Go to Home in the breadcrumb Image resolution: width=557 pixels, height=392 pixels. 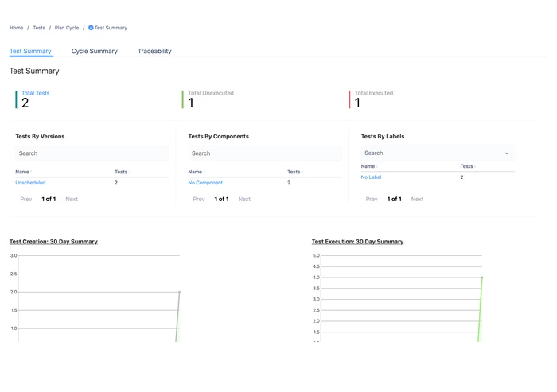[x=16, y=28]
